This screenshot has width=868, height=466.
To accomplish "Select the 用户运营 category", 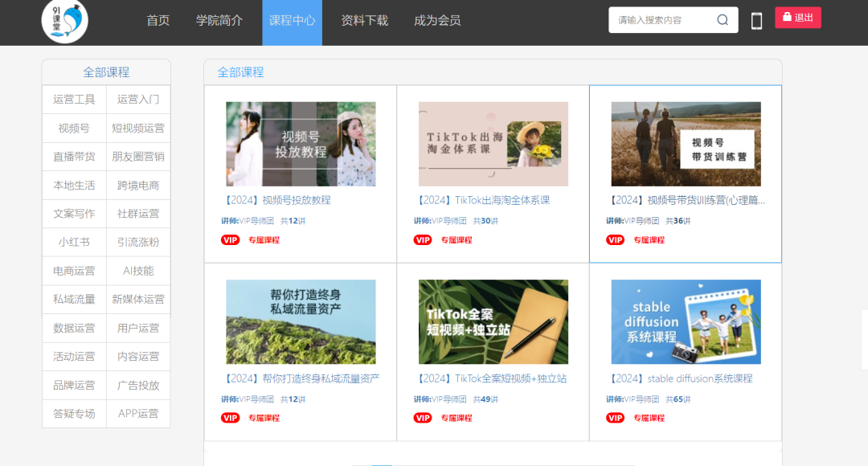I will [138, 328].
